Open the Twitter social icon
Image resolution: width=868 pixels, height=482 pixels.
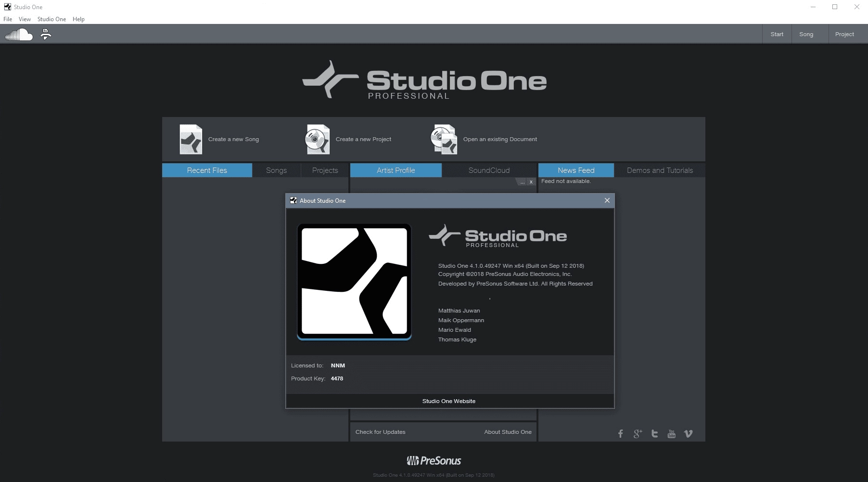(654, 434)
